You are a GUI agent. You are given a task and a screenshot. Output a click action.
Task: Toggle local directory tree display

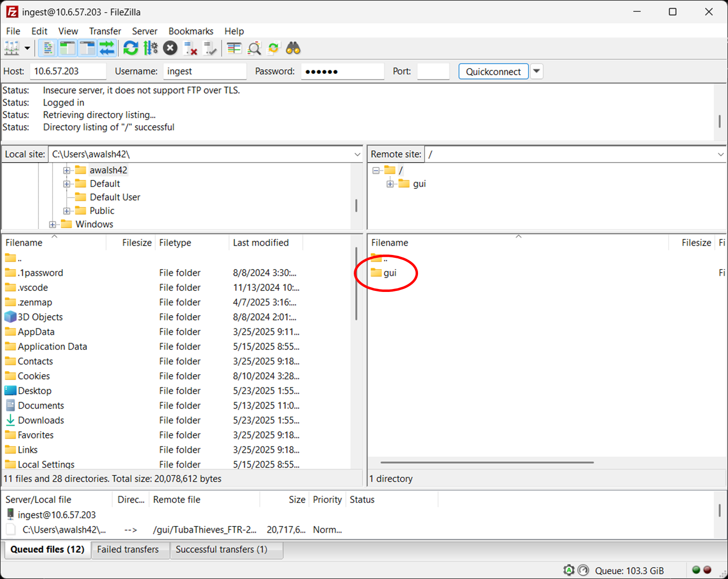click(68, 48)
